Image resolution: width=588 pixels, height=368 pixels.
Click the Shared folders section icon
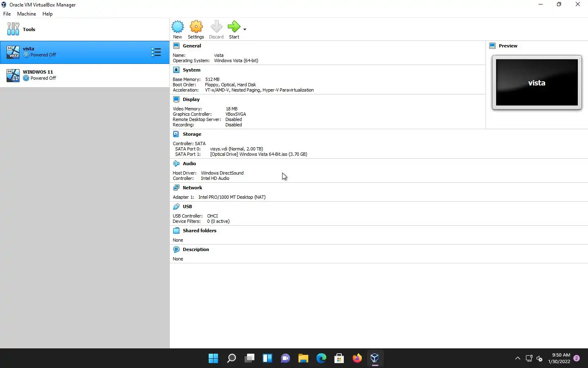tap(176, 231)
